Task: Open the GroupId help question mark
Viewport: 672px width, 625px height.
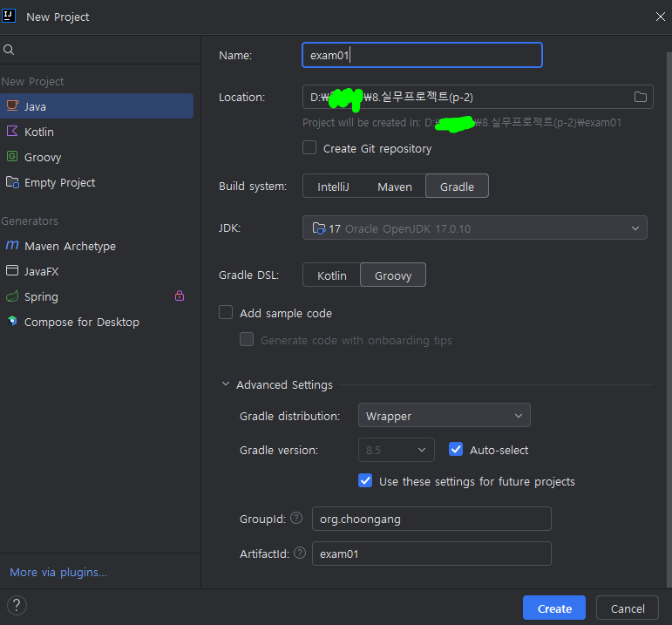Action: 296,519
